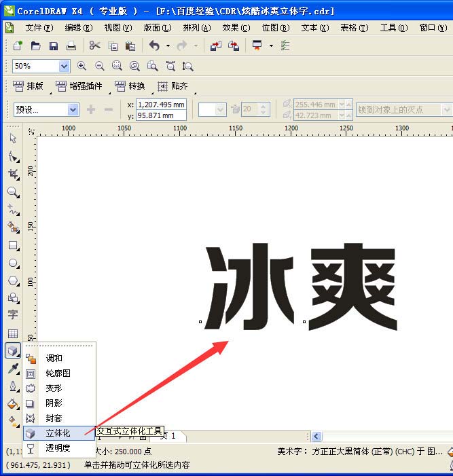Image resolution: width=453 pixels, height=476 pixels.
Task: Select the Shape tool in the toolbox
Action: 14,157
